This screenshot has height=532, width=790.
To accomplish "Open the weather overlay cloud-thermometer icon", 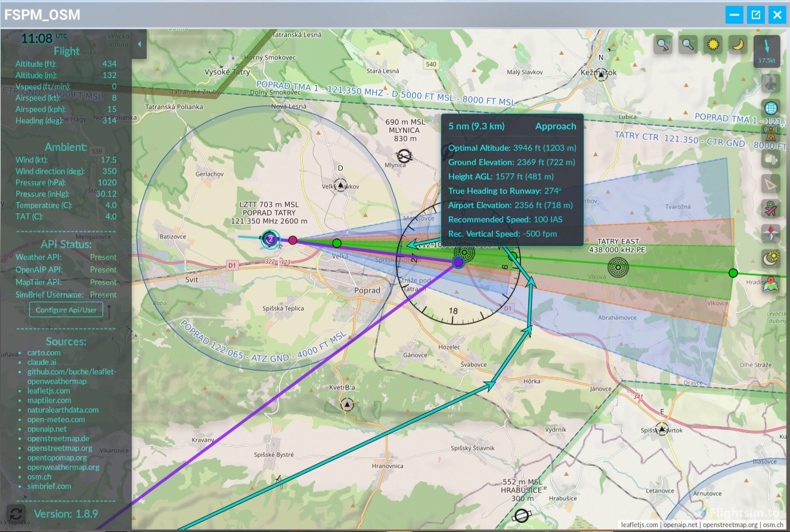I will (x=770, y=159).
